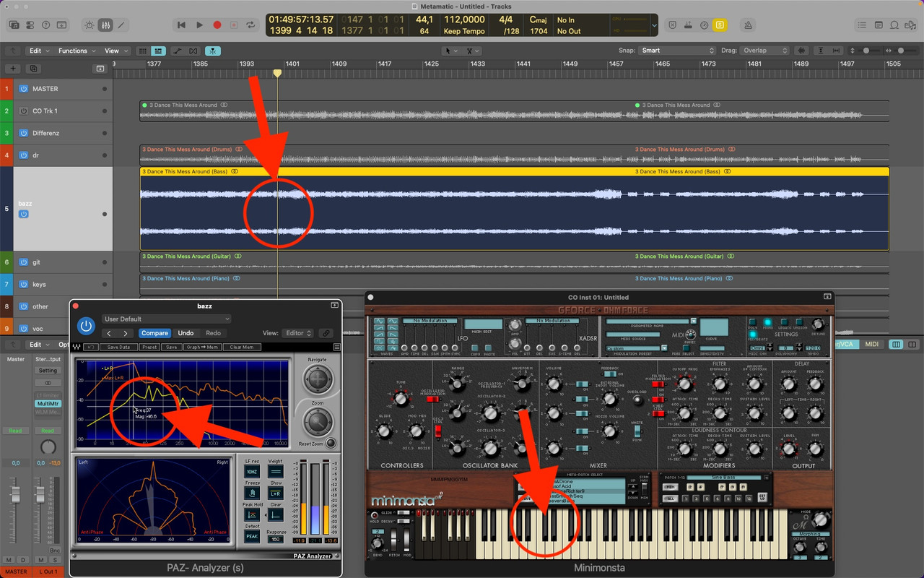Toggle the yellow Solo mode button
The height and width of the screenshot is (578, 924).
tap(720, 25)
